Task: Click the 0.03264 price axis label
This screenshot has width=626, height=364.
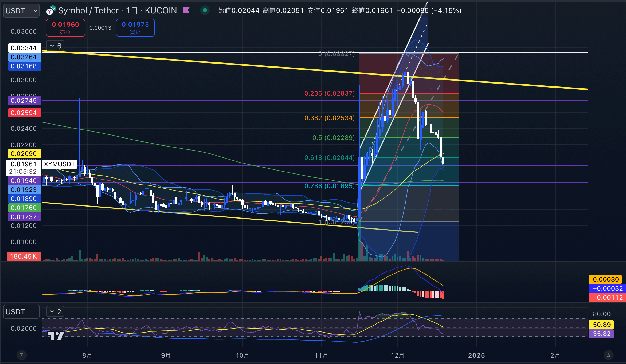Action: click(24, 57)
